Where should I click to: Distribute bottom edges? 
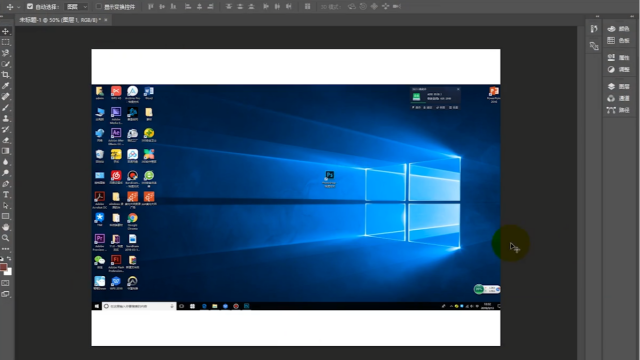coord(251,7)
